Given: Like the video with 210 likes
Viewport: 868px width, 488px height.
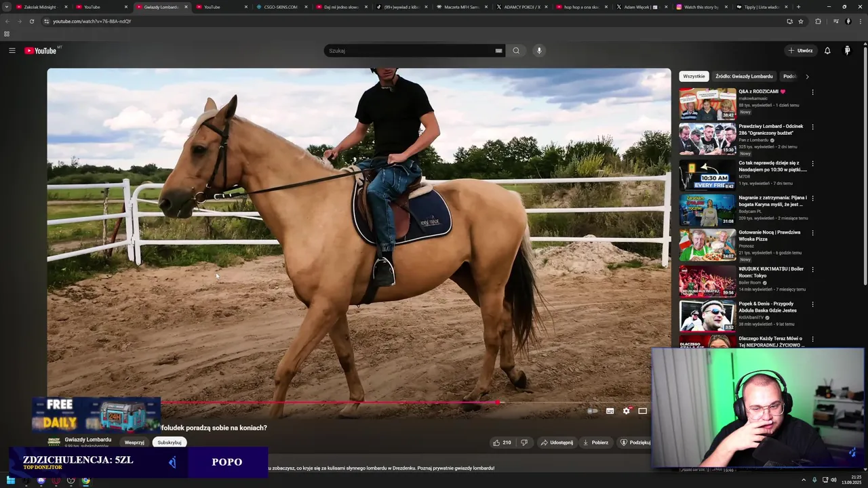Looking at the screenshot, I should [x=502, y=443].
